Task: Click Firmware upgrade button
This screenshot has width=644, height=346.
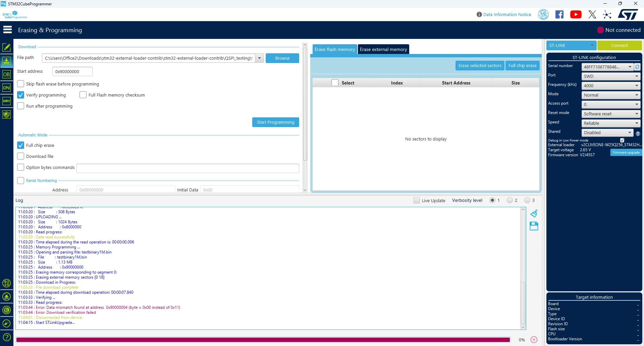Action: pos(626,153)
